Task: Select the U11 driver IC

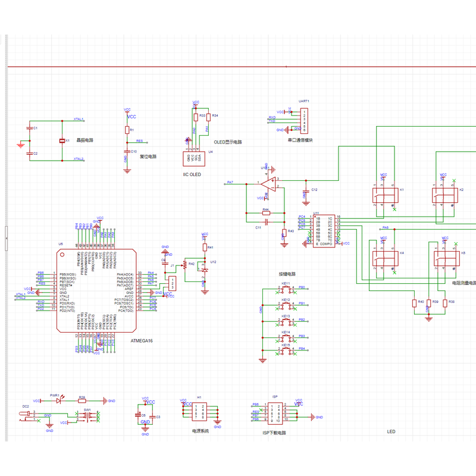Action: [324, 231]
